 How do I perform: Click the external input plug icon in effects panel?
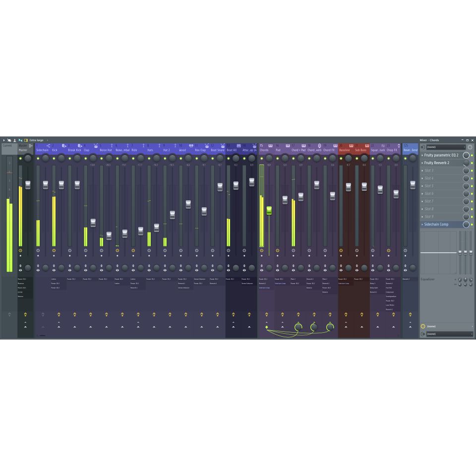pyautogui.click(x=422, y=147)
